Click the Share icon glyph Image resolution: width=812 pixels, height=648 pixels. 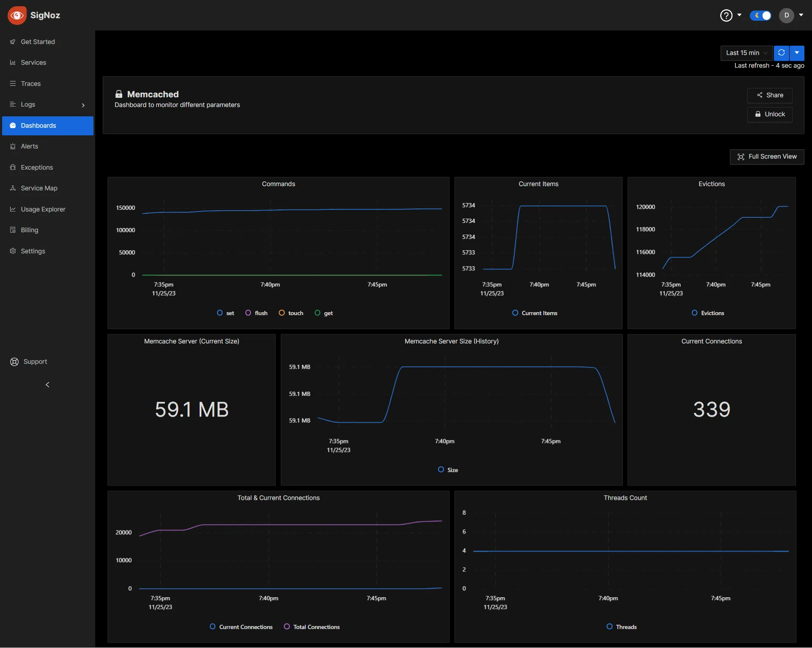click(x=760, y=95)
